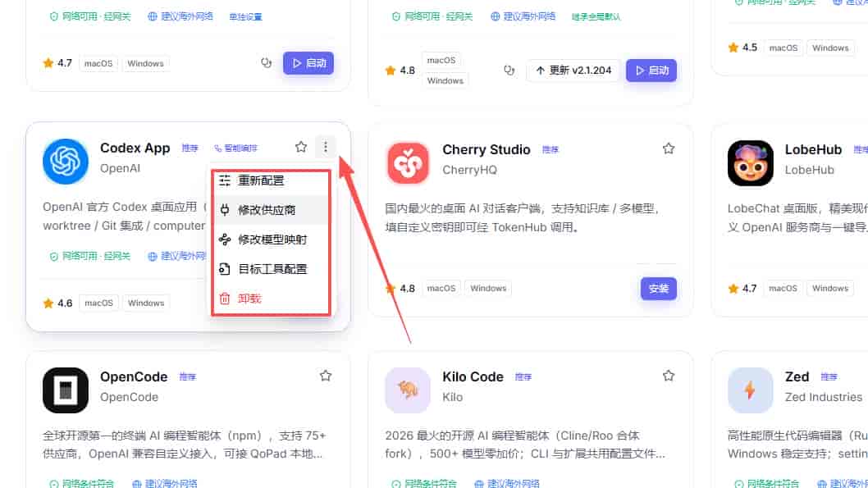868x488 pixels.
Task: Click 智能编排 tag on Codex App
Action: click(x=235, y=148)
